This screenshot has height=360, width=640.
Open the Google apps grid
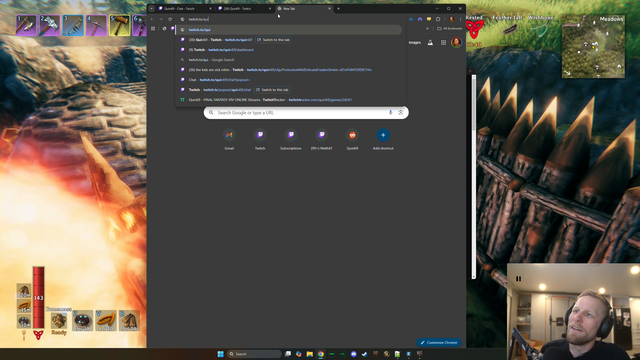coord(443,42)
